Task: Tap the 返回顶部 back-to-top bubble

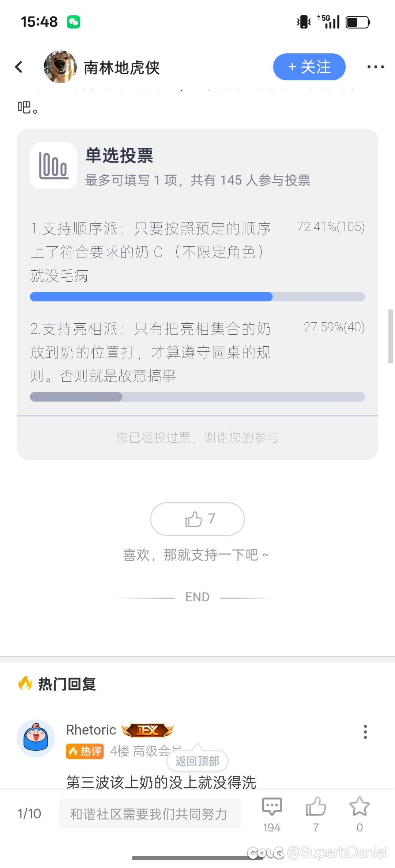Action: pos(197,761)
